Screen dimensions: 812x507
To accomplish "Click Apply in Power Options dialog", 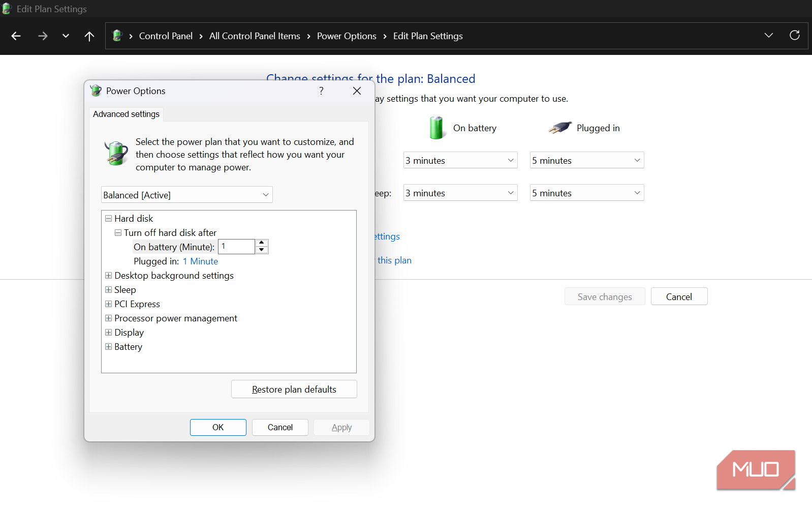I will [341, 427].
